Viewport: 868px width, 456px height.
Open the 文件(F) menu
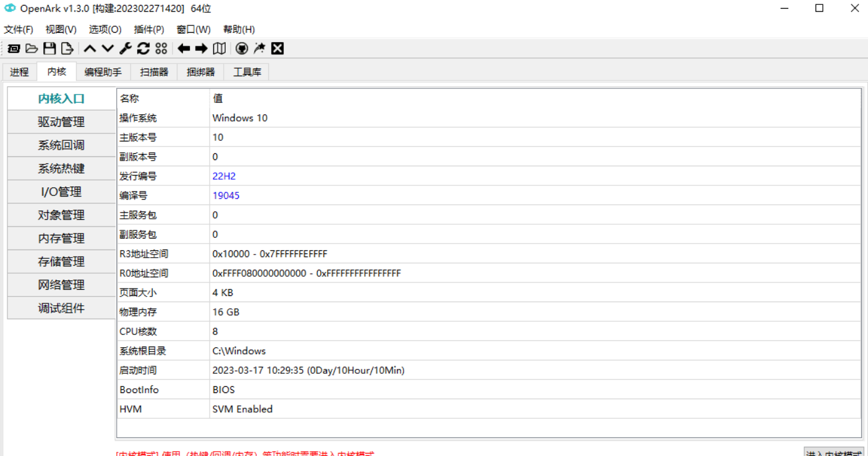coord(19,29)
